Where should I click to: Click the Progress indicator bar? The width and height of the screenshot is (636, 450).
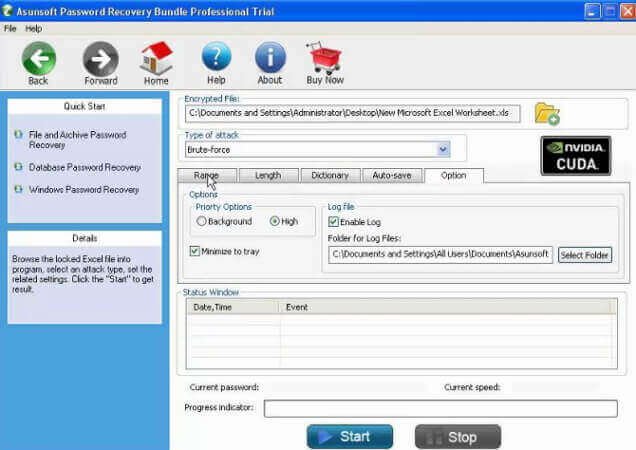coord(440,409)
